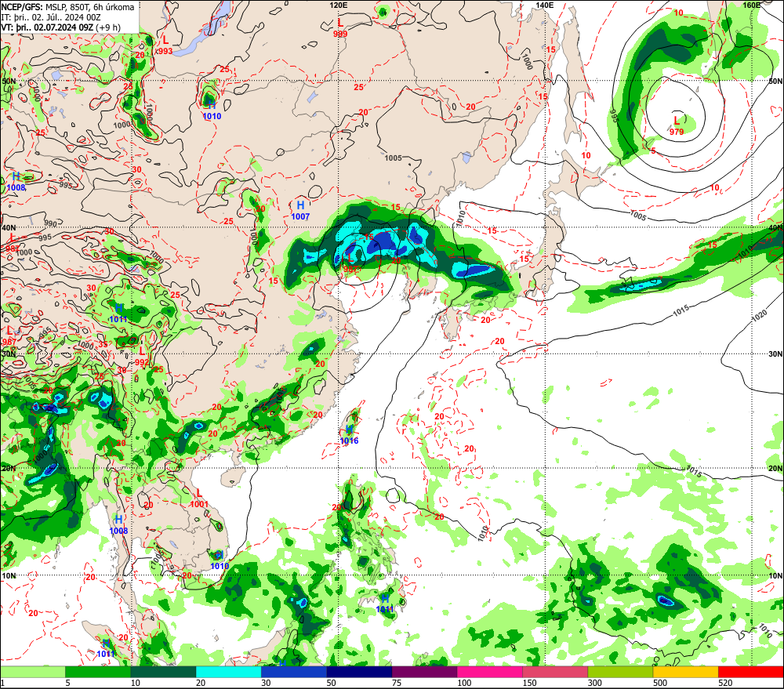Click the magenta 100–150 mm legend swatch
The image size is (784, 689).
(490, 672)
